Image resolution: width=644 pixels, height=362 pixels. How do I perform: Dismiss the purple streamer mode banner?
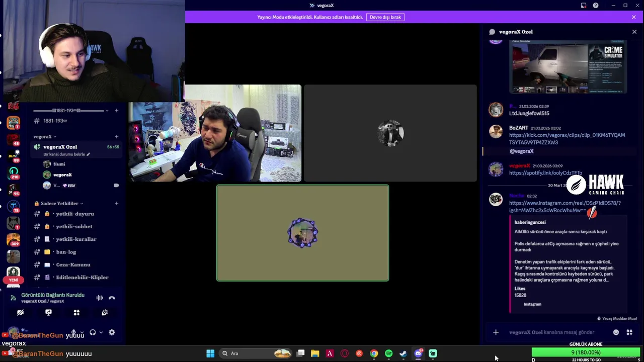coord(634,17)
